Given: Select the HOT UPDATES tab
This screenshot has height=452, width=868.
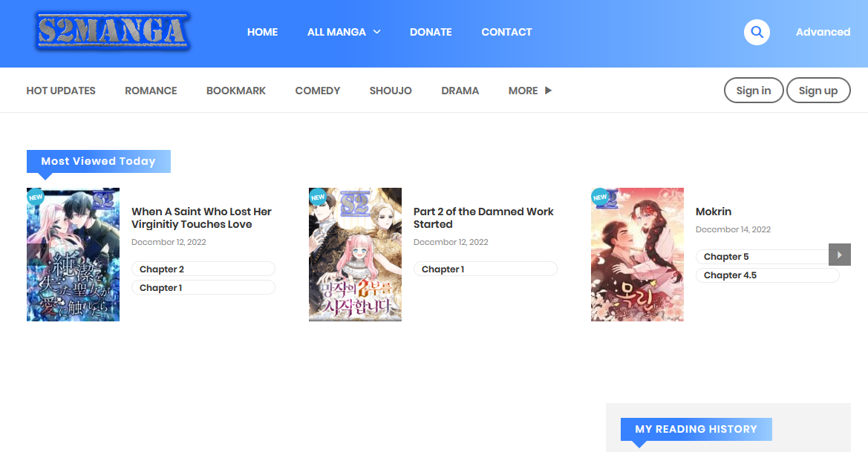Looking at the screenshot, I should click(x=61, y=91).
